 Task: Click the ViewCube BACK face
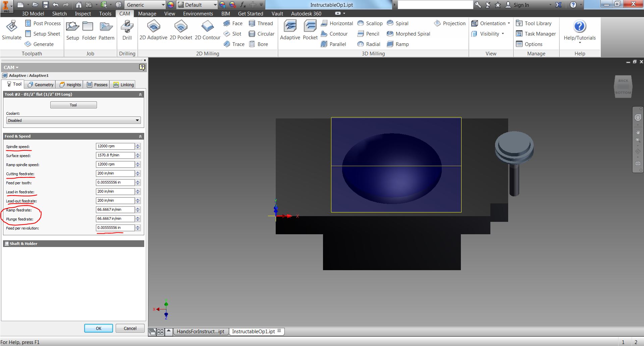point(623,81)
